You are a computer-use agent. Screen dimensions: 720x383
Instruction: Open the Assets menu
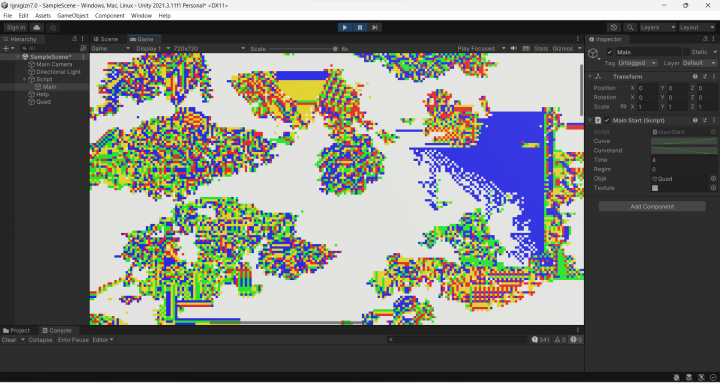pyautogui.click(x=43, y=16)
